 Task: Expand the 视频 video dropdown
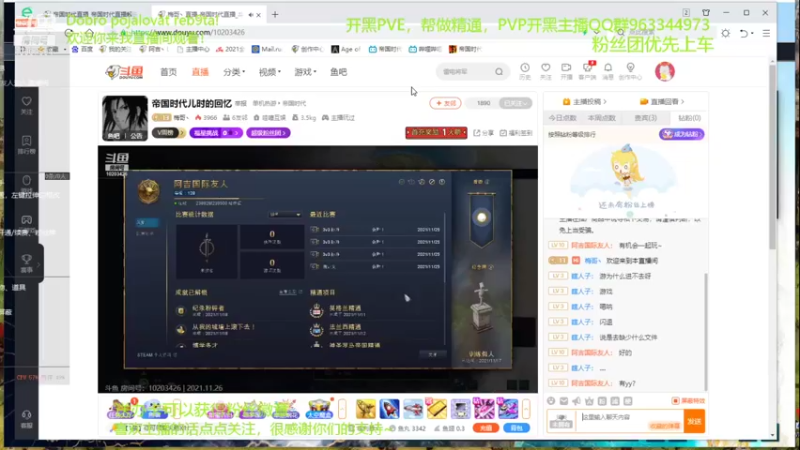point(269,72)
